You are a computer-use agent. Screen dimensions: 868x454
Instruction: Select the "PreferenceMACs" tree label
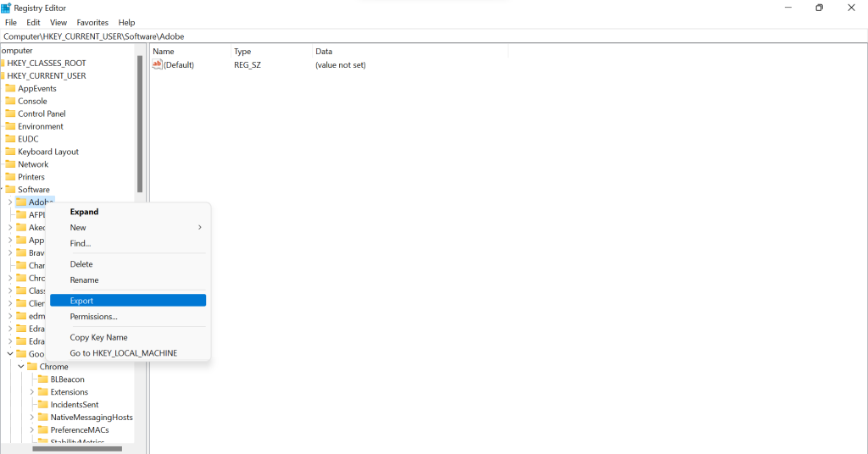click(80, 429)
